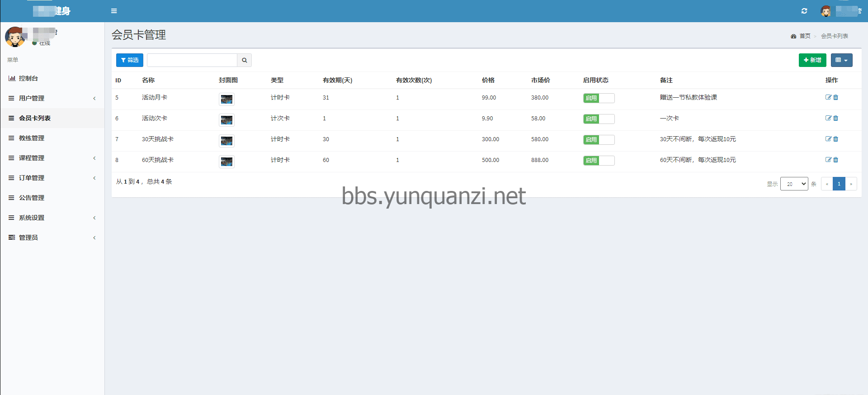Click the blue 筛选 filter button

click(130, 60)
